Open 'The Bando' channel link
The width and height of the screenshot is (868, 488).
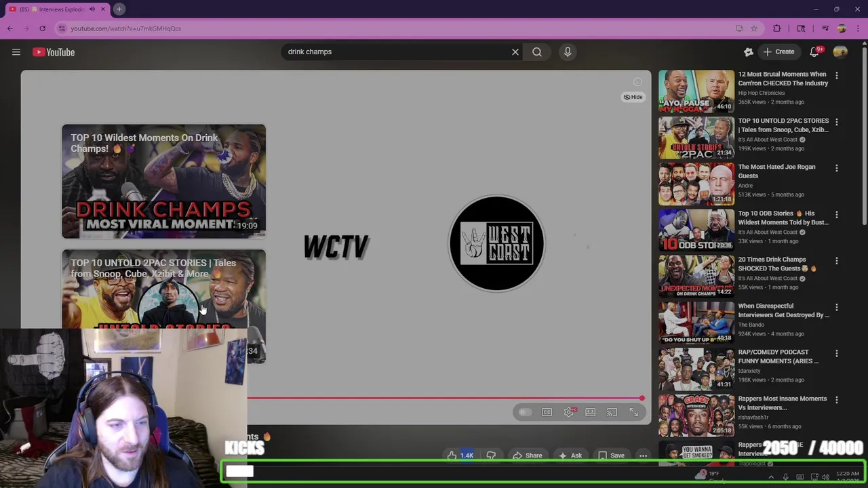click(751, 325)
